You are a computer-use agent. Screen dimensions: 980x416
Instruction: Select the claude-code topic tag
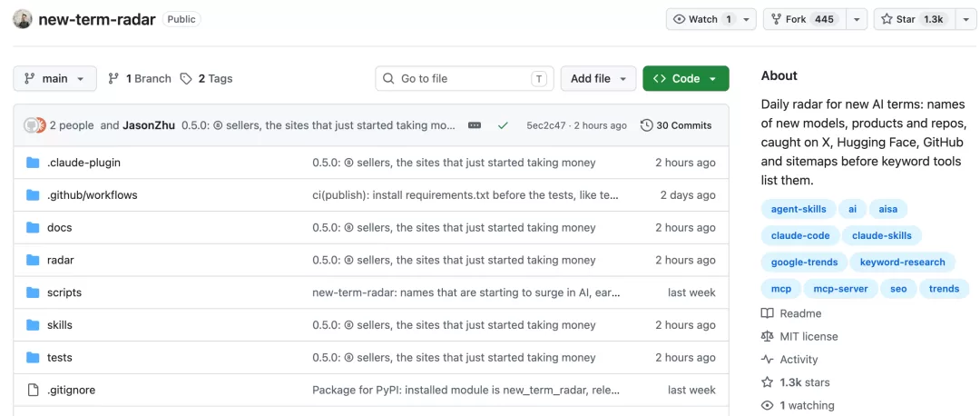pos(800,236)
